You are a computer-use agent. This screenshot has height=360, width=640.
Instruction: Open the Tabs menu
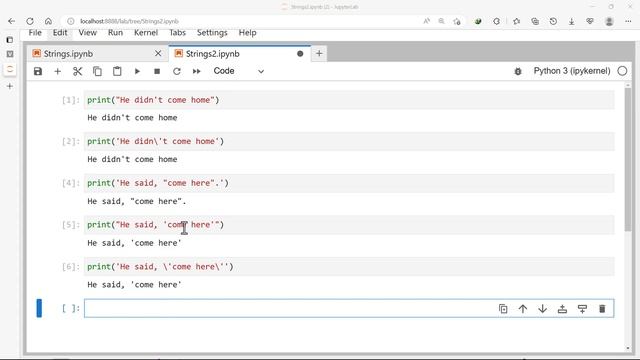178,33
